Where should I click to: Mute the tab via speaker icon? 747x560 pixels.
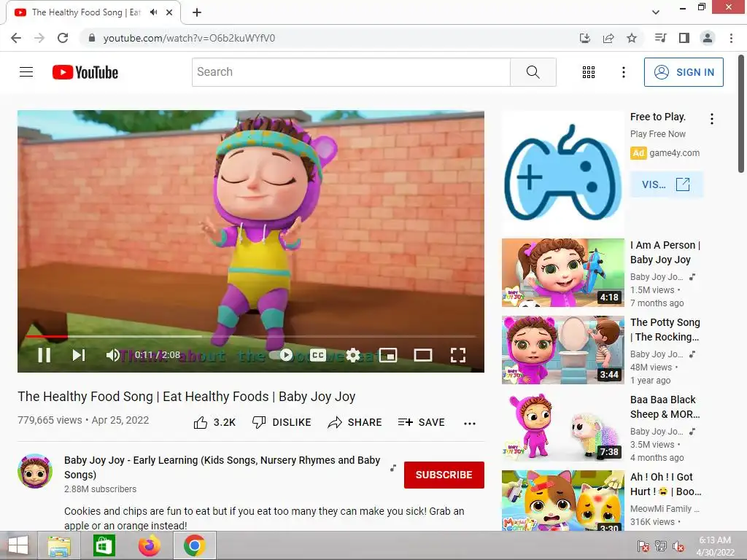coord(153,12)
